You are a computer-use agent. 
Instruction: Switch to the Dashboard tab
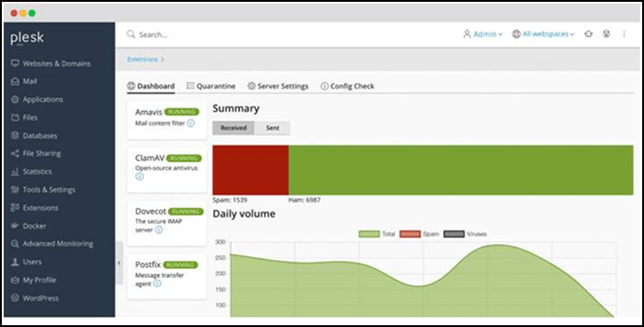(151, 86)
